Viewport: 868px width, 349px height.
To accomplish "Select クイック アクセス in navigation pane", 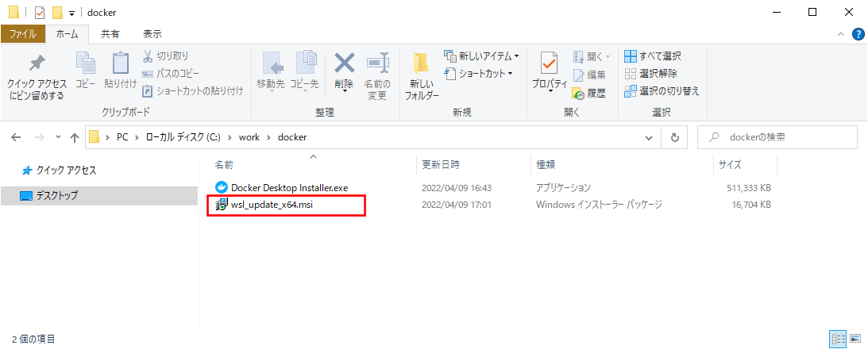I will pyautogui.click(x=67, y=171).
